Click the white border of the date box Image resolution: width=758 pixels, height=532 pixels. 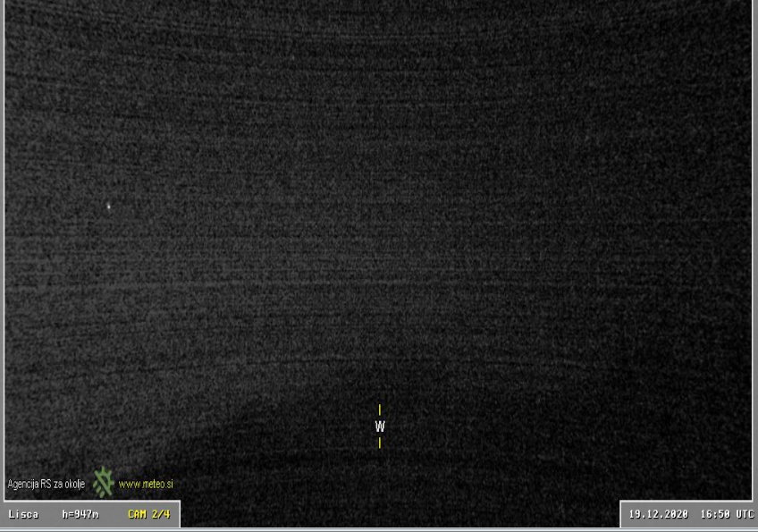(x=621, y=514)
